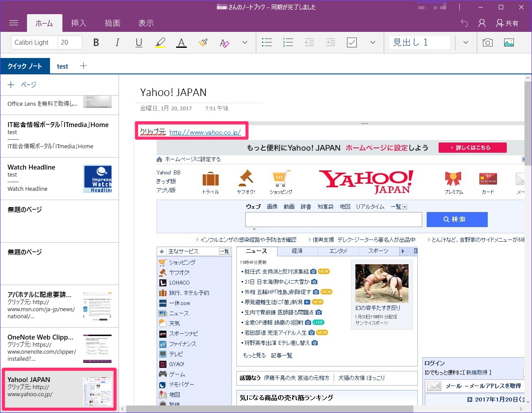This screenshot has height=413, width=532.
Task: Insert a to-do checkbox tag
Action: coord(352,42)
